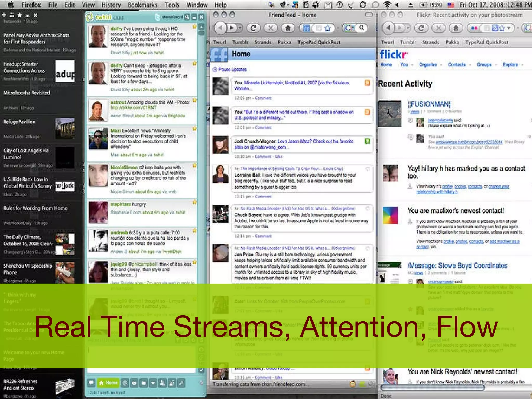Click the Flickr window back button

tap(389, 28)
